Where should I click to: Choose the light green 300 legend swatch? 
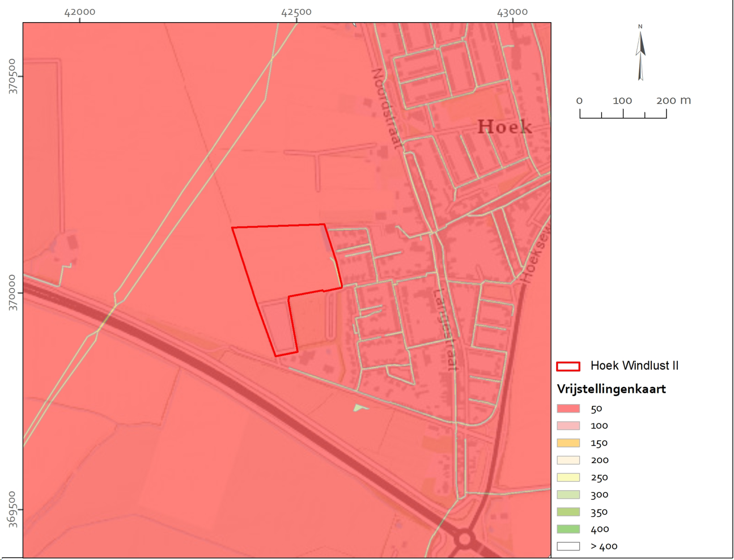coord(568,495)
